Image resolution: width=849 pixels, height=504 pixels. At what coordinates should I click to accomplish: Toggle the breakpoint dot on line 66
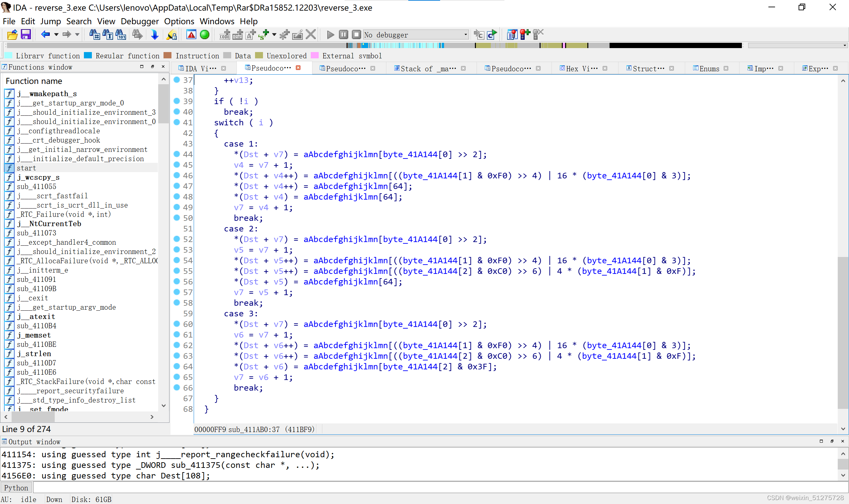point(176,388)
